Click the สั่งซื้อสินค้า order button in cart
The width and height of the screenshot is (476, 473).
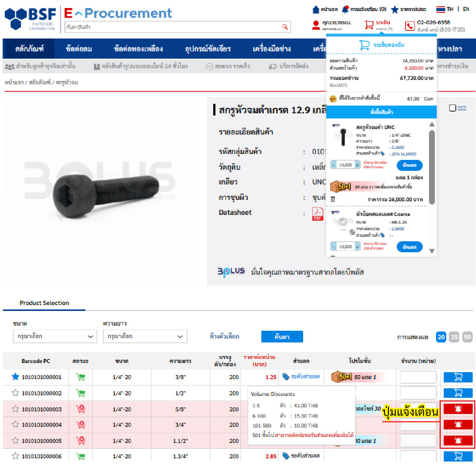[381, 112]
